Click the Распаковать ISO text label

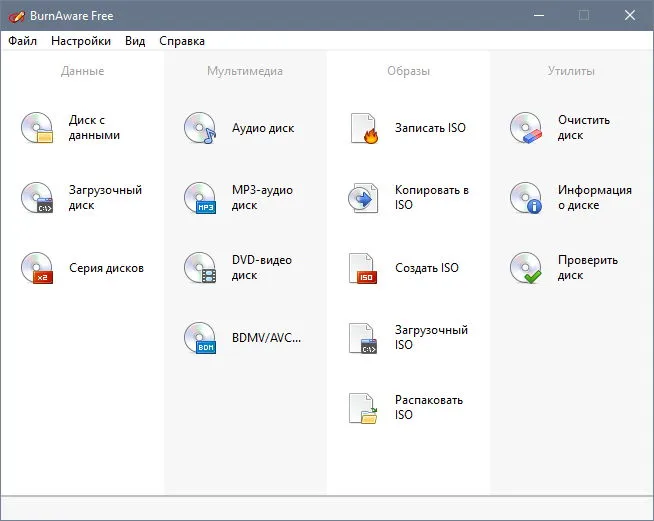pyautogui.click(x=429, y=407)
